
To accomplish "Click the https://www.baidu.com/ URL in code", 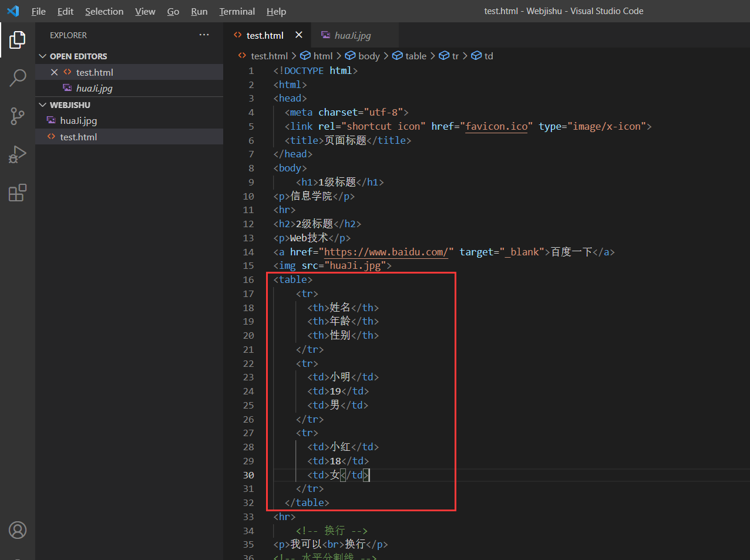I will point(386,252).
